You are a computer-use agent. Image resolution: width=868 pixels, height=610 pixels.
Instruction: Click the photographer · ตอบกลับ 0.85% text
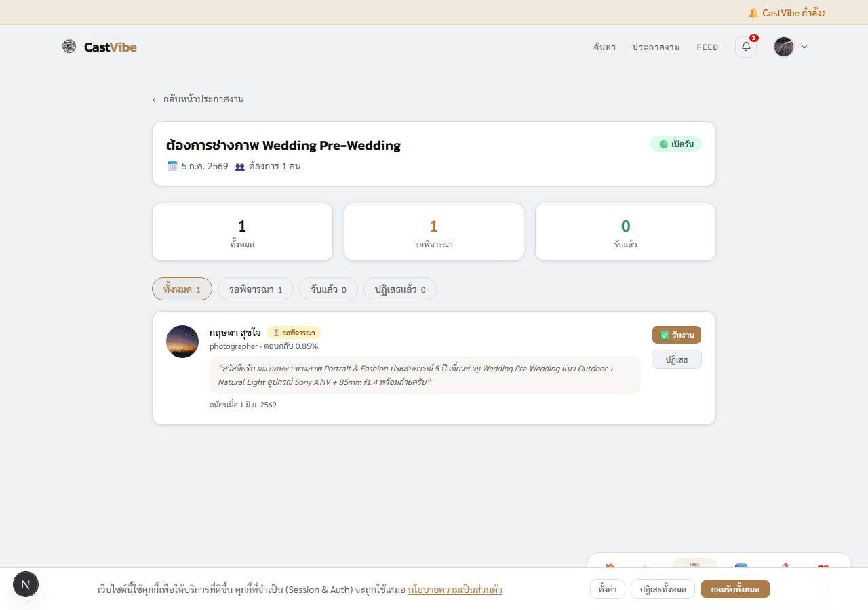264,346
